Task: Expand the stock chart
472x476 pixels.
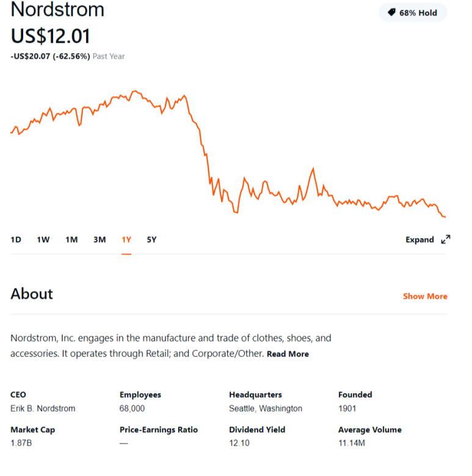Action: click(427, 239)
